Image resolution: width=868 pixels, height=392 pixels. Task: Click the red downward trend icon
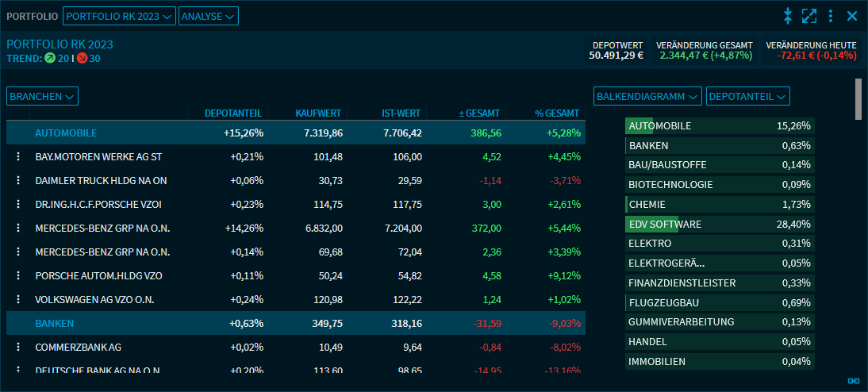click(82, 58)
